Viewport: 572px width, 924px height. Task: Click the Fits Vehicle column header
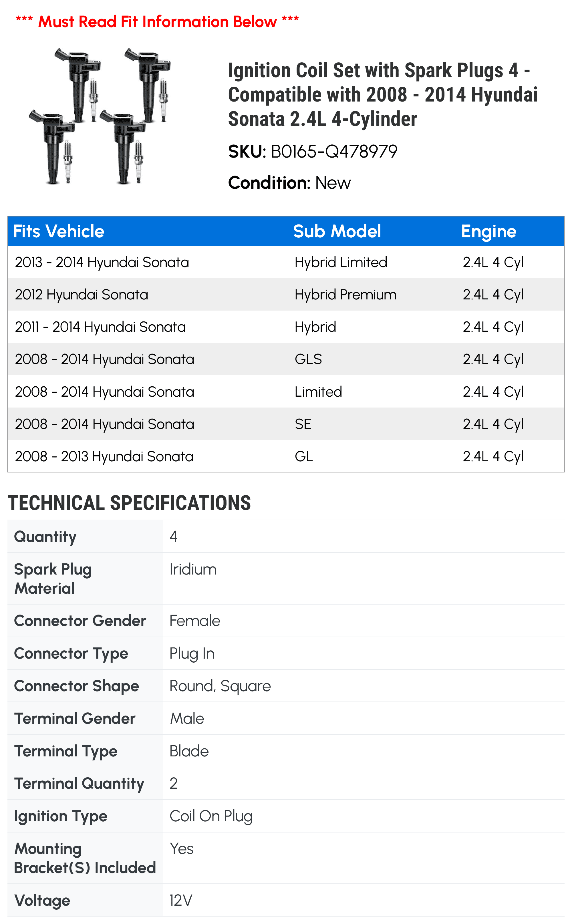point(59,231)
